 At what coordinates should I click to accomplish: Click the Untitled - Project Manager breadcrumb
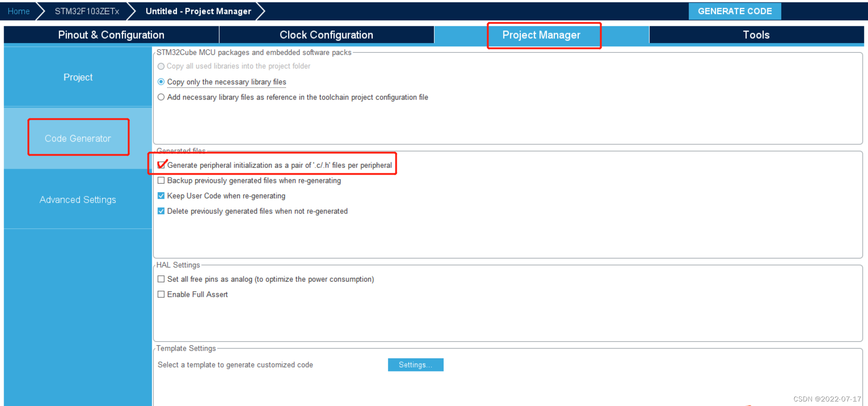click(198, 11)
